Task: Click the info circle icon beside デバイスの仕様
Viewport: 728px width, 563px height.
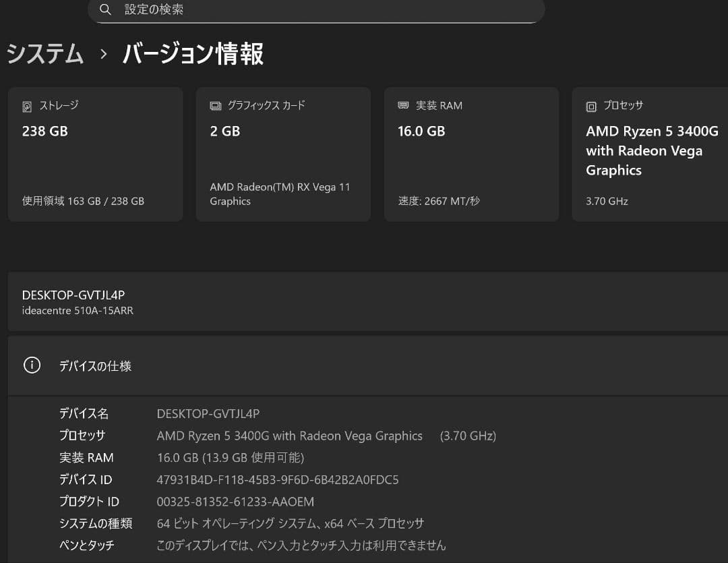Action: tap(32, 365)
